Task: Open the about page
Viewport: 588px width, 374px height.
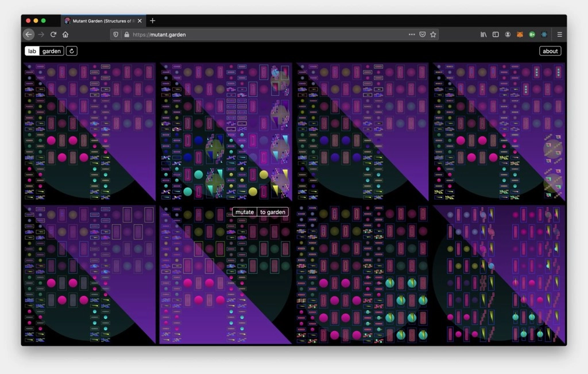Action: click(x=550, y=51)
